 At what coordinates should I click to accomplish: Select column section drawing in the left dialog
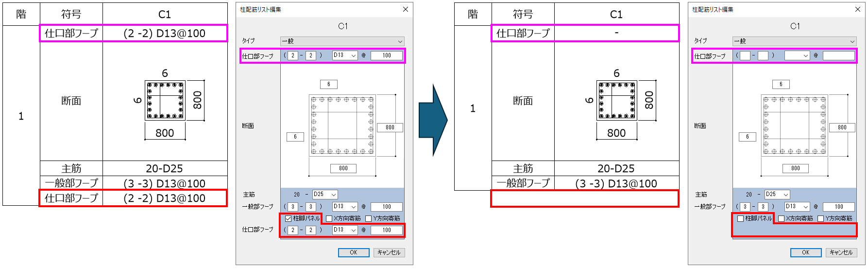coord(342,126)
